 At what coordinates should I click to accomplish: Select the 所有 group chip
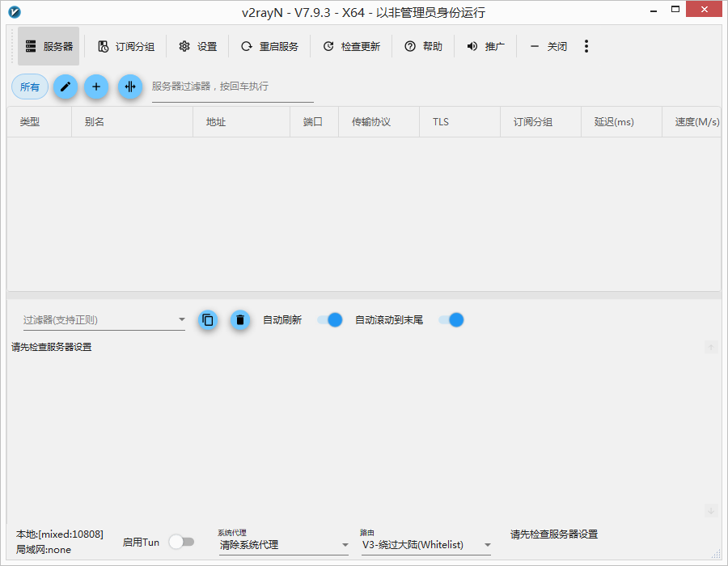[x=30, y=87]
